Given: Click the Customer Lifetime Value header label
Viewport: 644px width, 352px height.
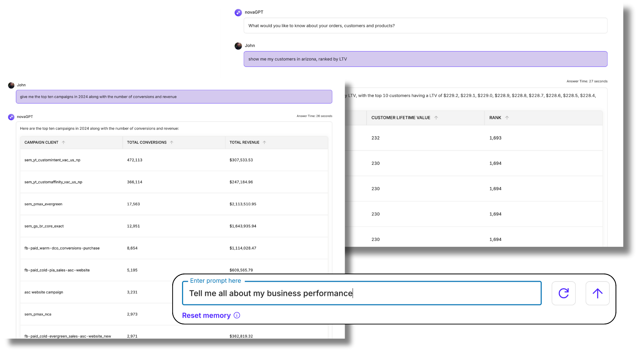Looking at the screenshot, I should click(x=401, y=118).
